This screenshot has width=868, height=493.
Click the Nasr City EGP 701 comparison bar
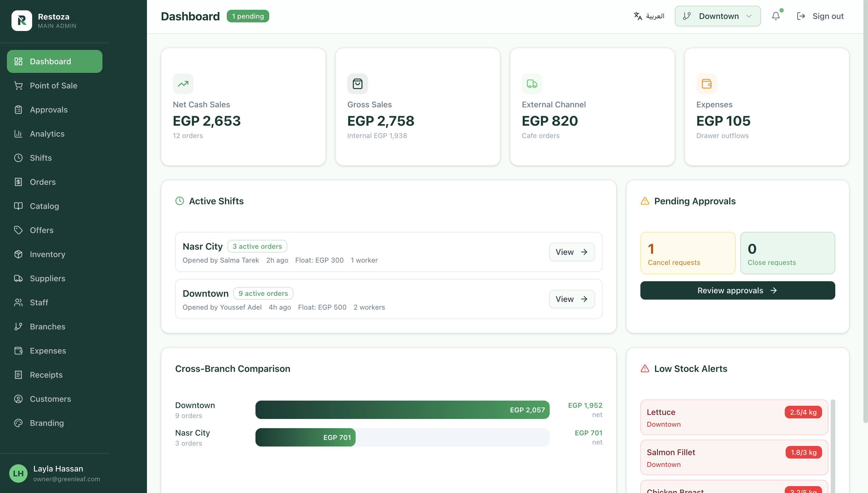tap(305, 437)
